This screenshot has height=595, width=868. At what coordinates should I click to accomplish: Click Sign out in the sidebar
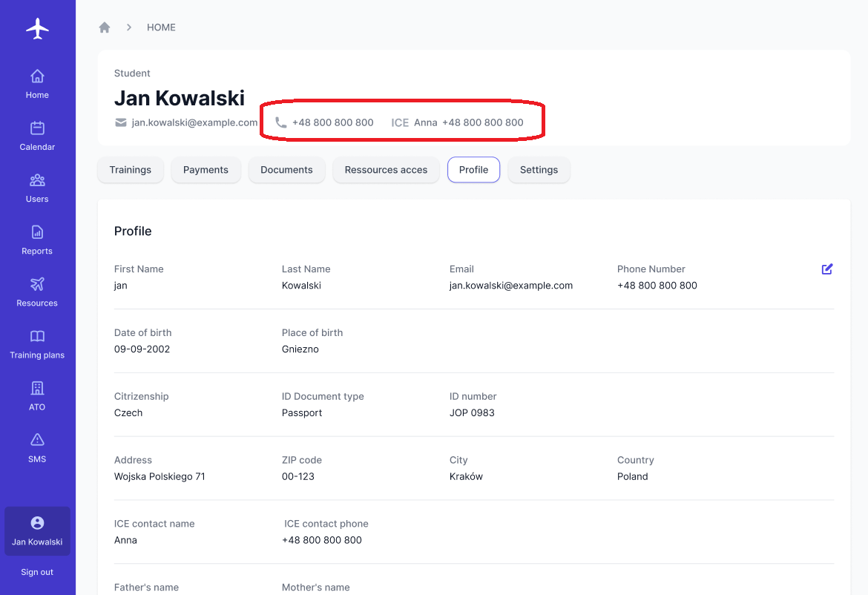(37, 572)
